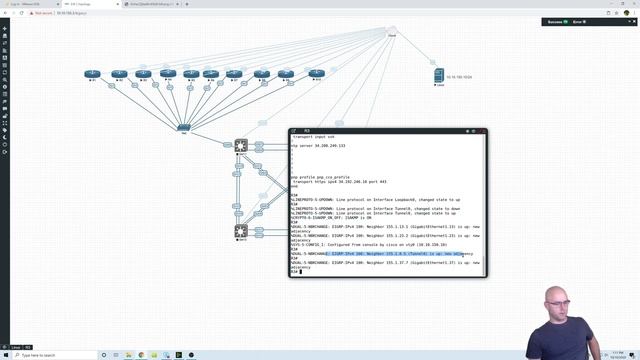Open the notification center icon
This screenshot has width=640, height=360.
(x=632, y=355)
